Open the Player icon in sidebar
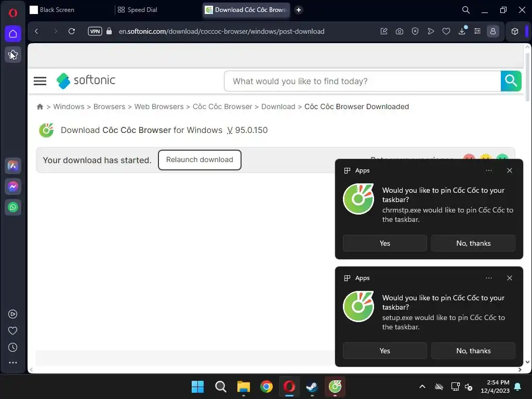 13,314
